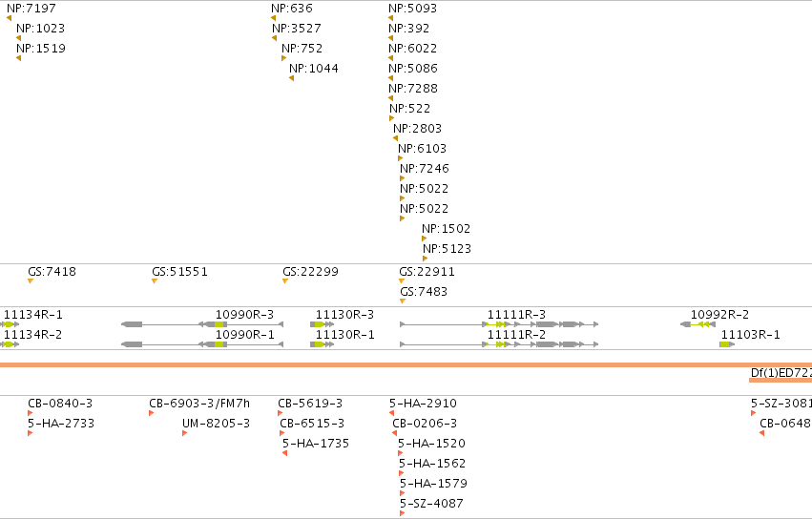
Task: Click the down-arrow marker under GS:7418
Action: (31, 281)
